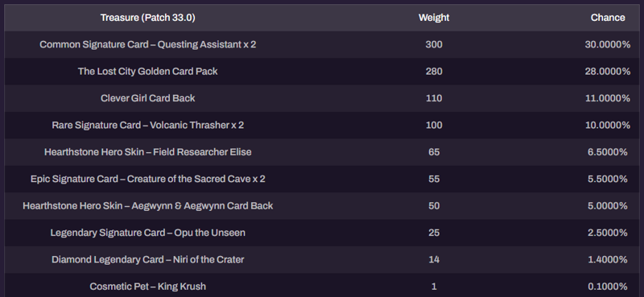Click the Treasure (Patch 33.0) column header
This screenshot has width=644, height=297.
[148, 18]
